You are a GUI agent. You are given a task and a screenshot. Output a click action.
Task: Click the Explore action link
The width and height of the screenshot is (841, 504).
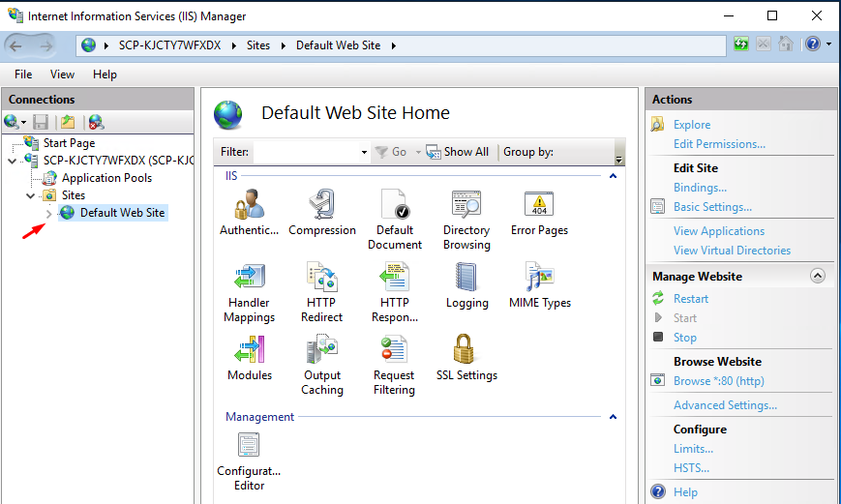692,125
